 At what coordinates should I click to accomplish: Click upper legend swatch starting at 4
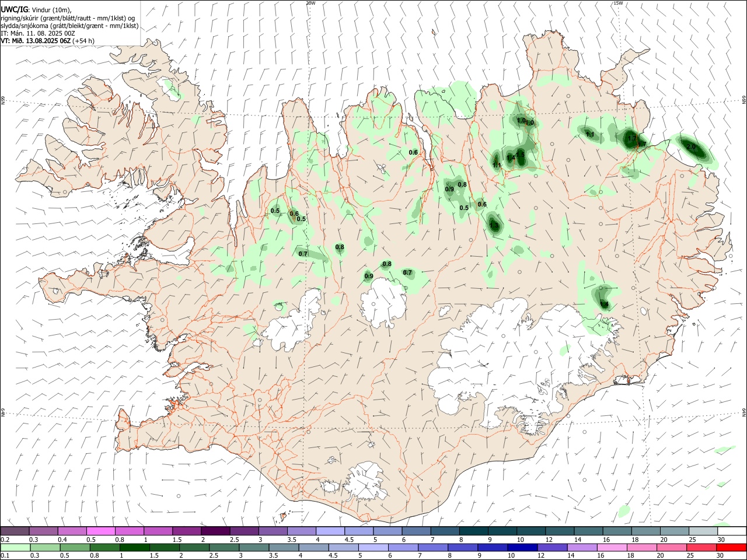click(330, 531)
